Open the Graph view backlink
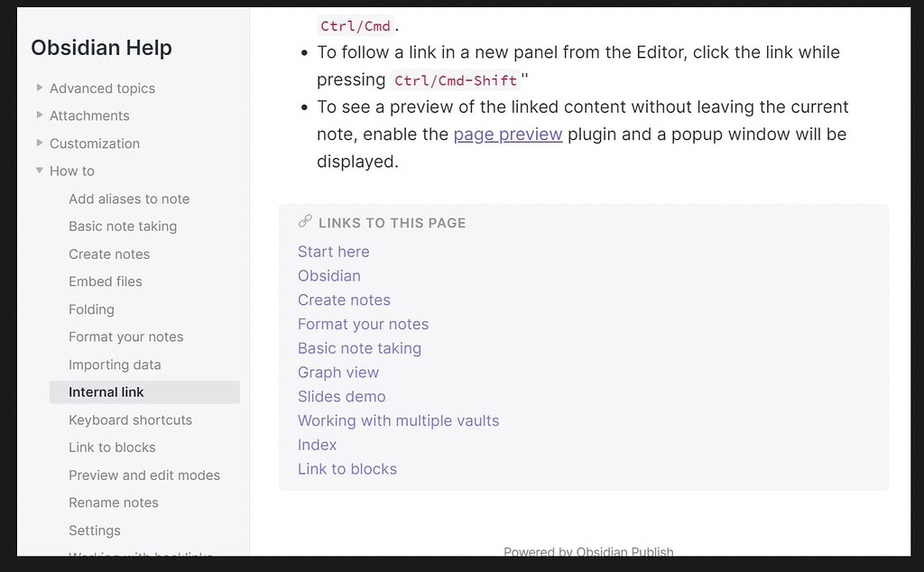924x572 pixels. pos(338,373)
